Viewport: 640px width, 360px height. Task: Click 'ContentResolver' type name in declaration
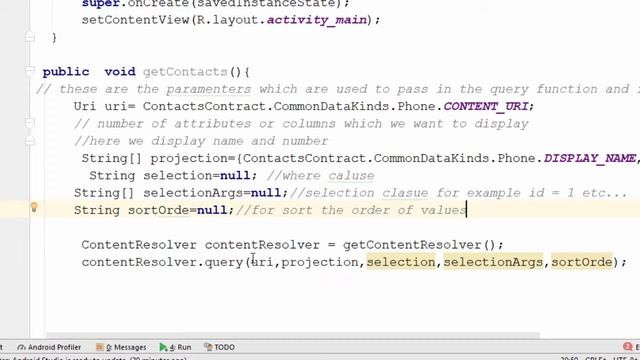[x=139, y=245]
